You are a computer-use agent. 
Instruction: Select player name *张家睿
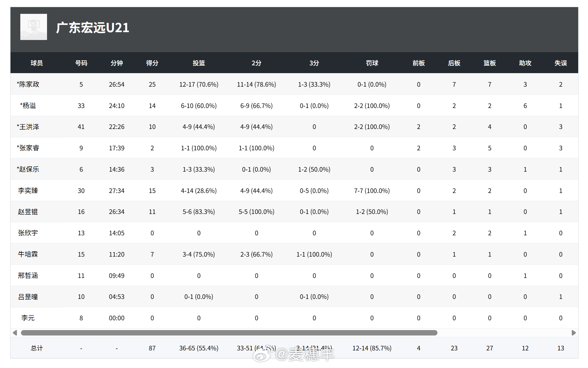(28, 148)
